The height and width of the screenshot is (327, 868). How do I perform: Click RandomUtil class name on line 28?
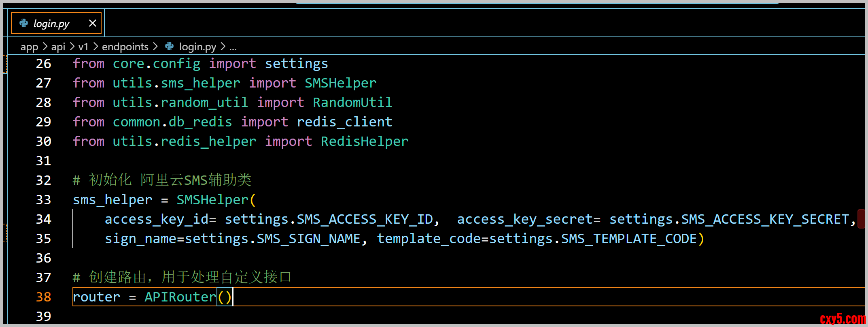click(x=352, y=103)
